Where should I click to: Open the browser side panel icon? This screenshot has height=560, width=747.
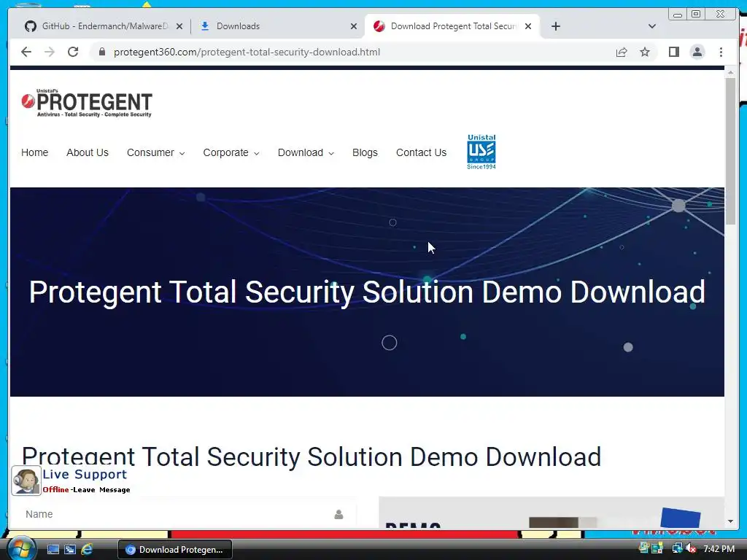[673, 52]
